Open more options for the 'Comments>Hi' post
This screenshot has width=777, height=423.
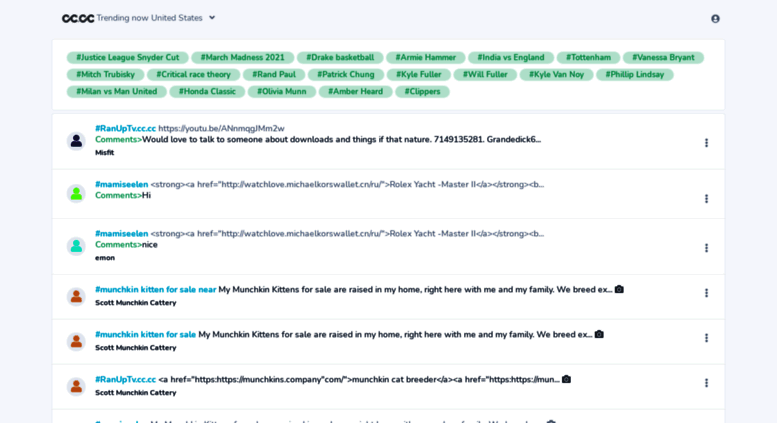(x=706, y=199)
